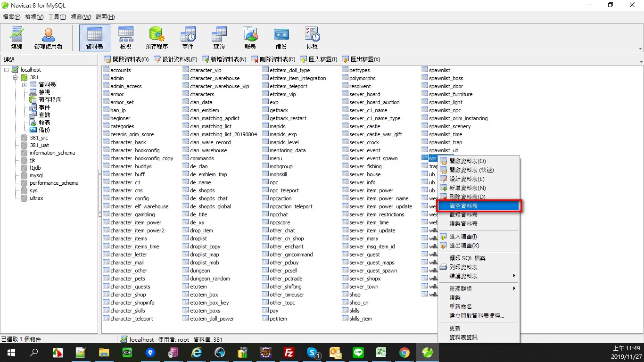The height and width of the screenshot is (362, 644).
Task: Select the 檢視 (Views) toolbar icon
Action: point(125,38)
